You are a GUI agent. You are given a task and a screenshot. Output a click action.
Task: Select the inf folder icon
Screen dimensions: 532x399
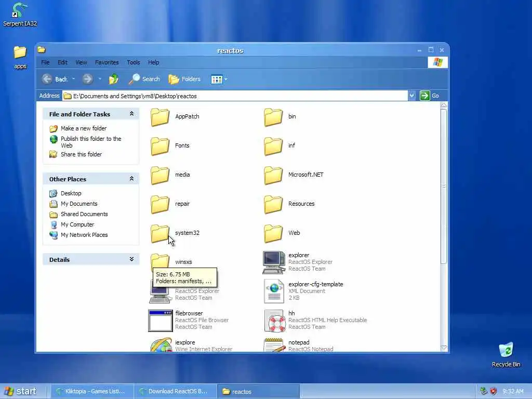click(x=273, y=146)
